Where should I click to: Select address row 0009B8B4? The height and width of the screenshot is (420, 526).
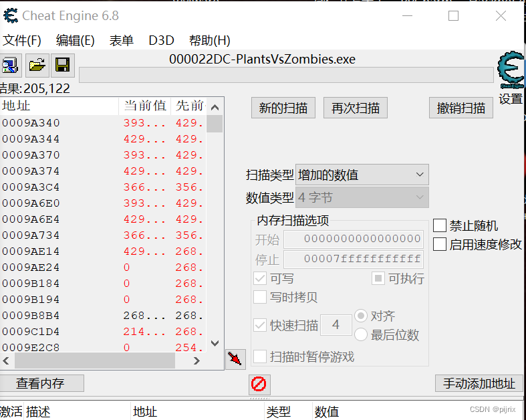pos(103,316)
